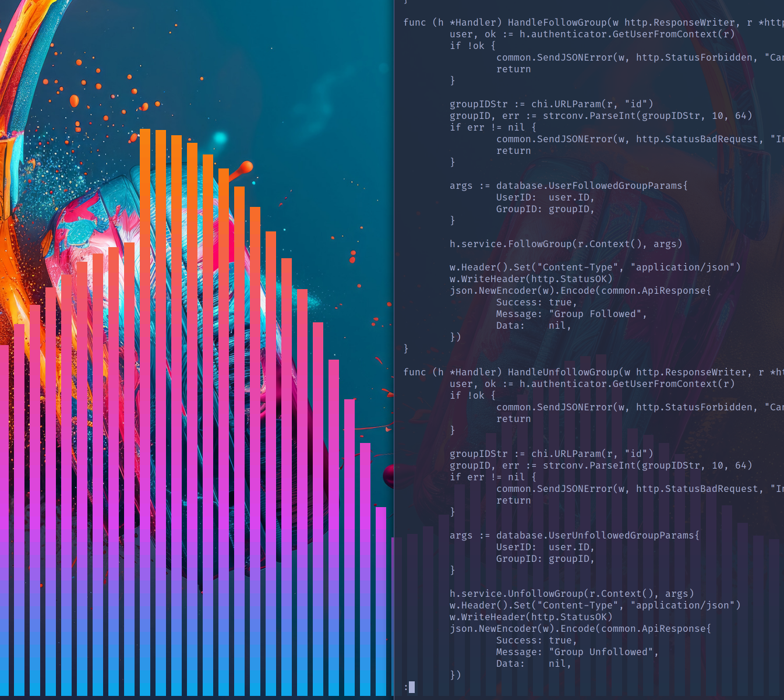Click the h.service.UnfollowGroup call line

tap(571, 594)
